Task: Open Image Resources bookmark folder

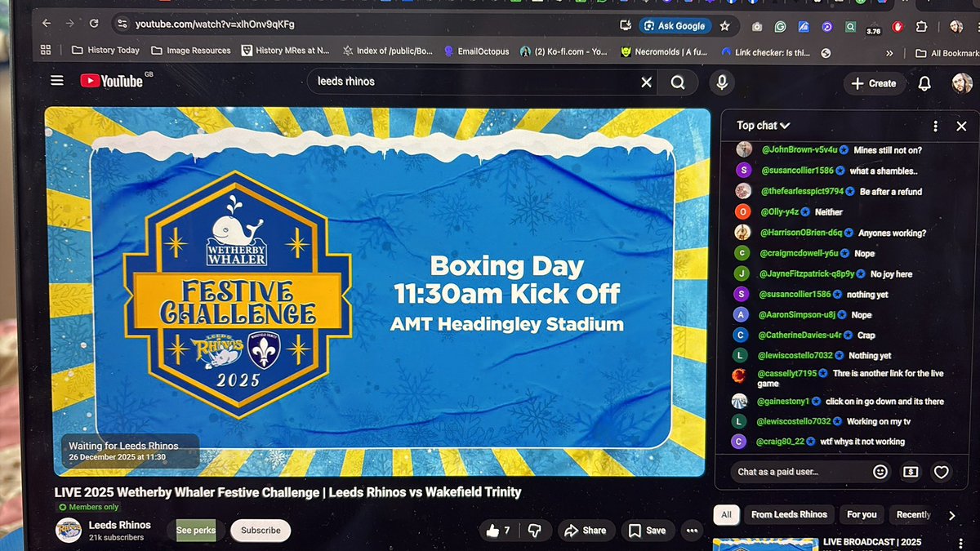Action: [x=190, y=50]
